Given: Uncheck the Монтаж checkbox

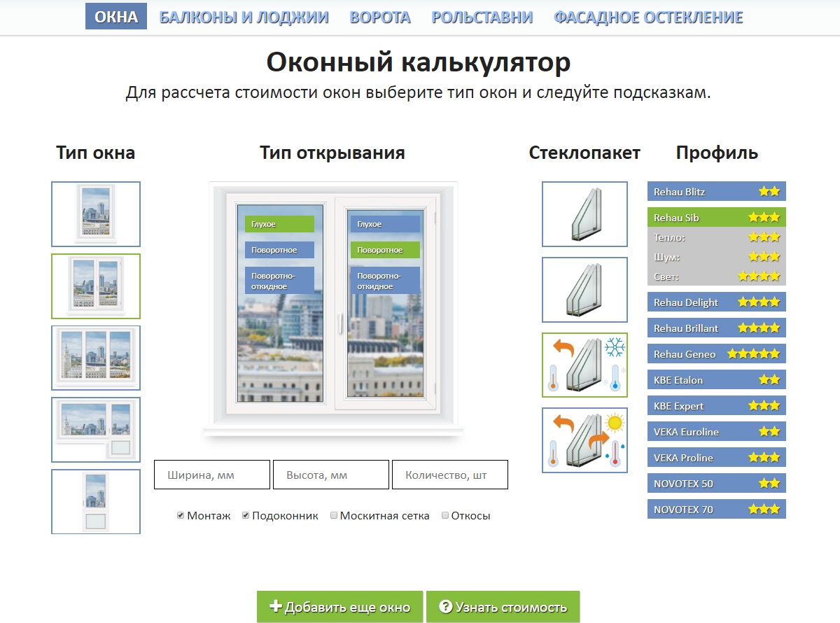Looking at the screenshot, I should [181, 516].
